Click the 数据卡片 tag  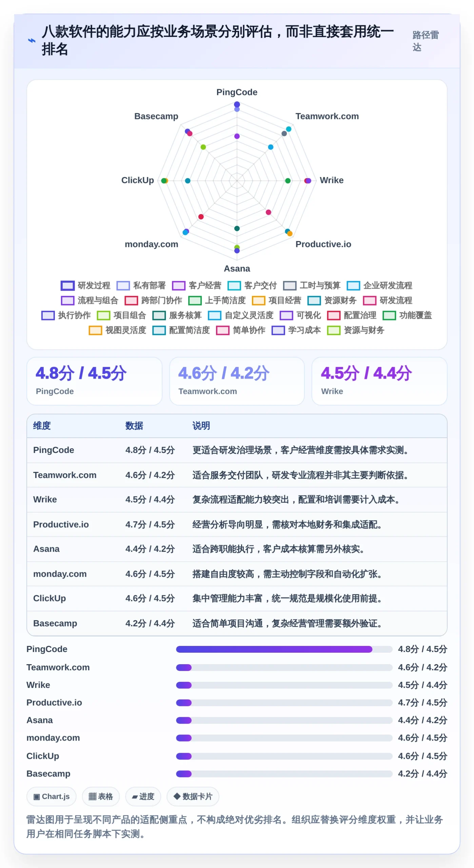click(193, 797)
